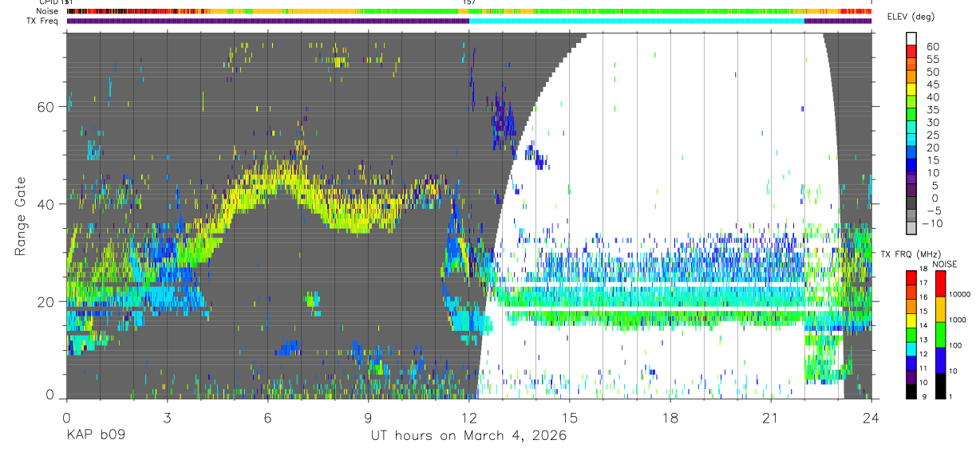Viewport: 980px width, 452px height.
Task: Click the '18' UT hour tick label
Action: [x=670, y=416]
